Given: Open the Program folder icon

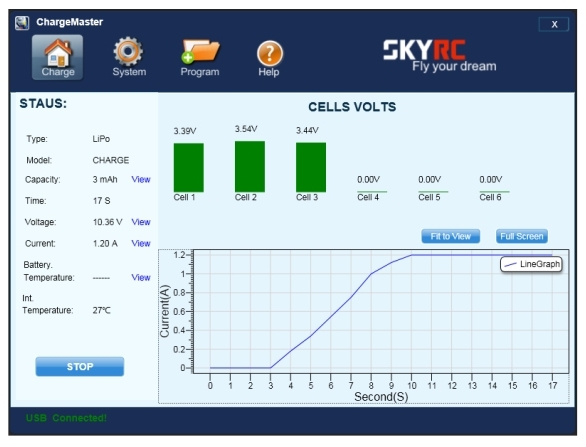Looking at the screenshot, I should [x=200, y=57].
